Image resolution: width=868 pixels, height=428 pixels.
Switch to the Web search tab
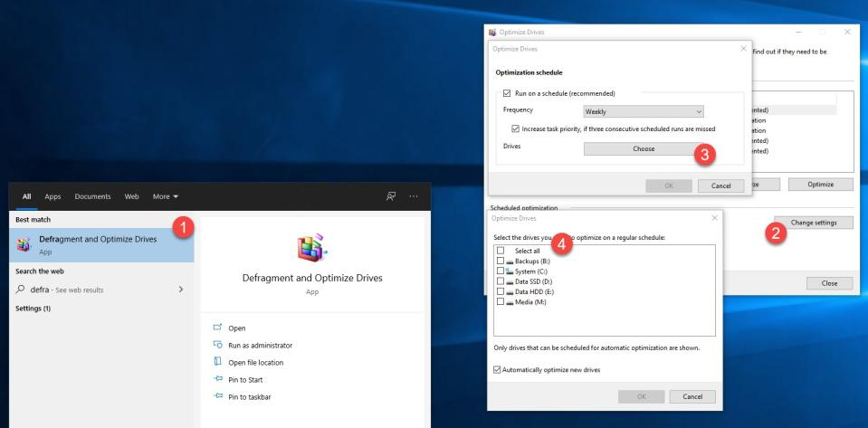pyautogui.click(x=132, y=196)
